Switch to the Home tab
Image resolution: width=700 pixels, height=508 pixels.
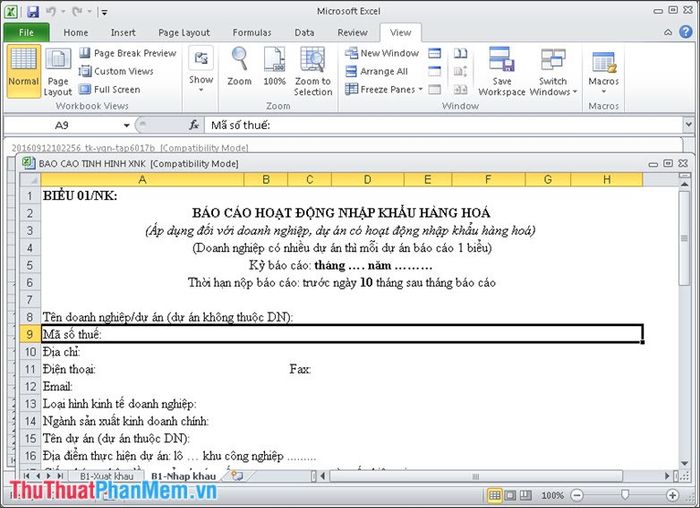click(x=75, y=33)
